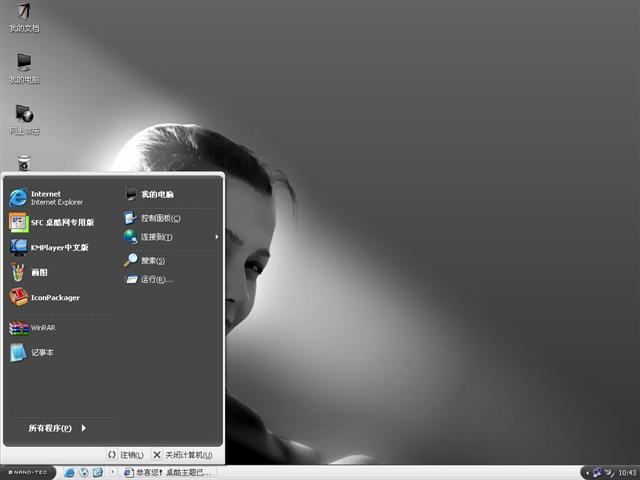Open 我的电脑 in the Start menu

point(171,194)
